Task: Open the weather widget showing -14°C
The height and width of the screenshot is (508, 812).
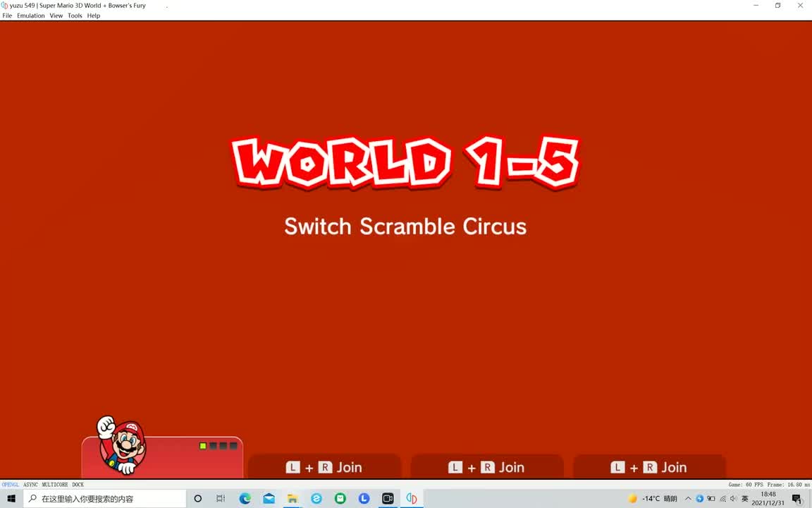Action: tap(653, 498)
